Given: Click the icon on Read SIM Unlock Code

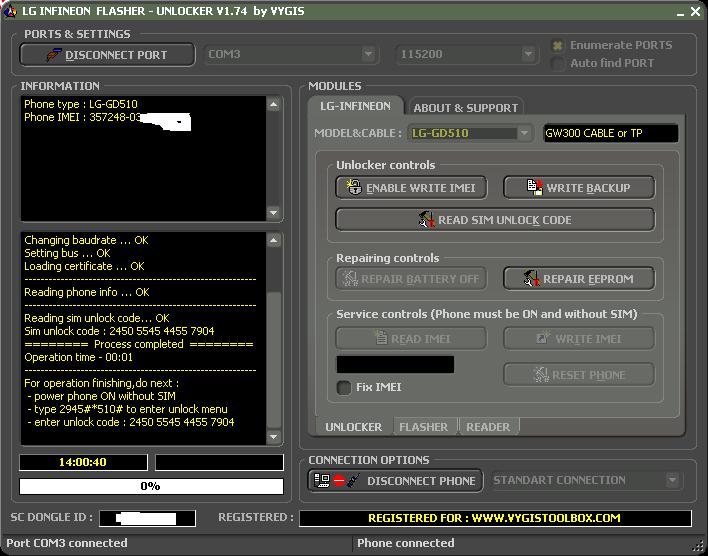Looking at the screenshot, I should point(427,220).
